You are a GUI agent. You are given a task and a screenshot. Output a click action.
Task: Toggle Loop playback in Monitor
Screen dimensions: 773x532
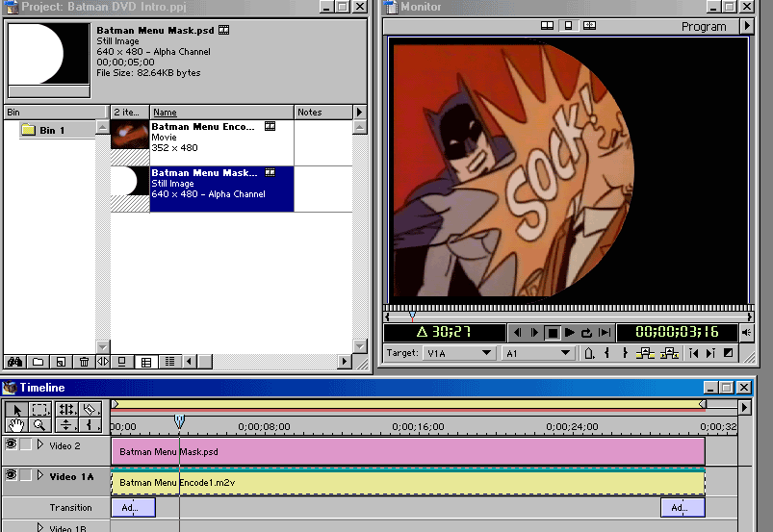pos(586,333)
